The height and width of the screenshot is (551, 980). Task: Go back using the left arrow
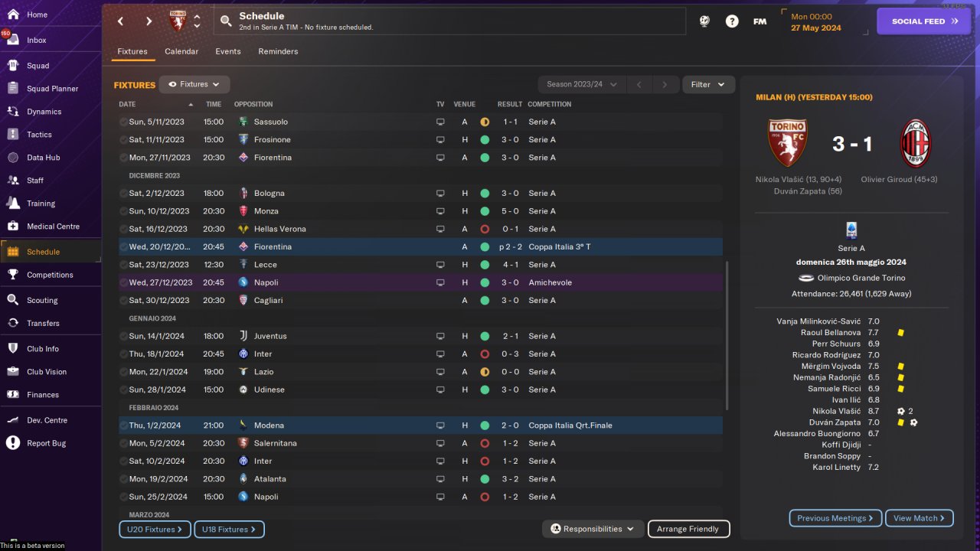(120, 21)
